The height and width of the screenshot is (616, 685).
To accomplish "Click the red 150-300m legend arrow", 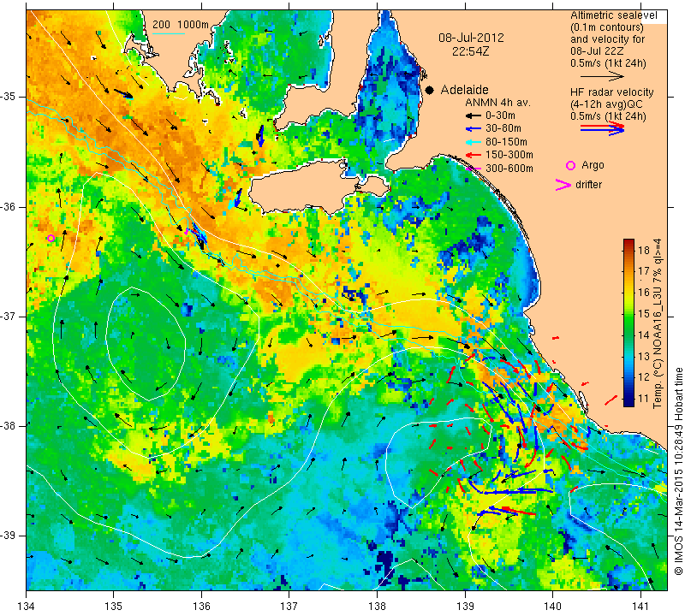I will (x=474, y=155).
